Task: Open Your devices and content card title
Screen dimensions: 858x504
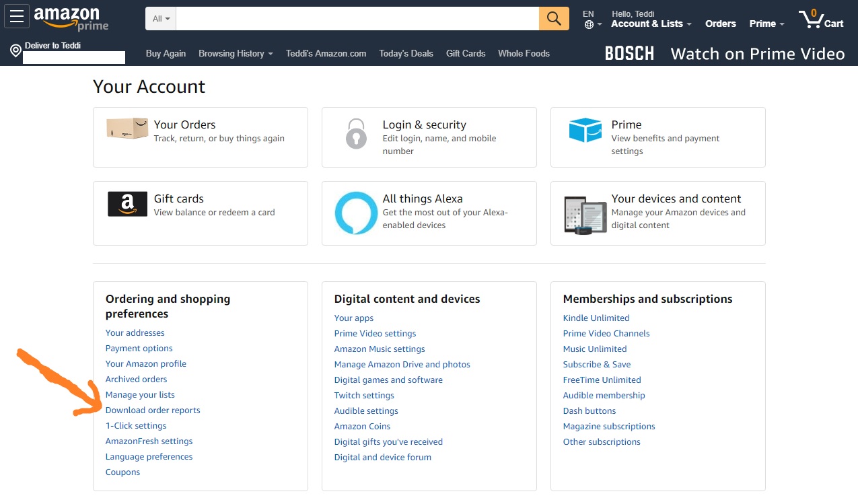Action: coord(676,199)
